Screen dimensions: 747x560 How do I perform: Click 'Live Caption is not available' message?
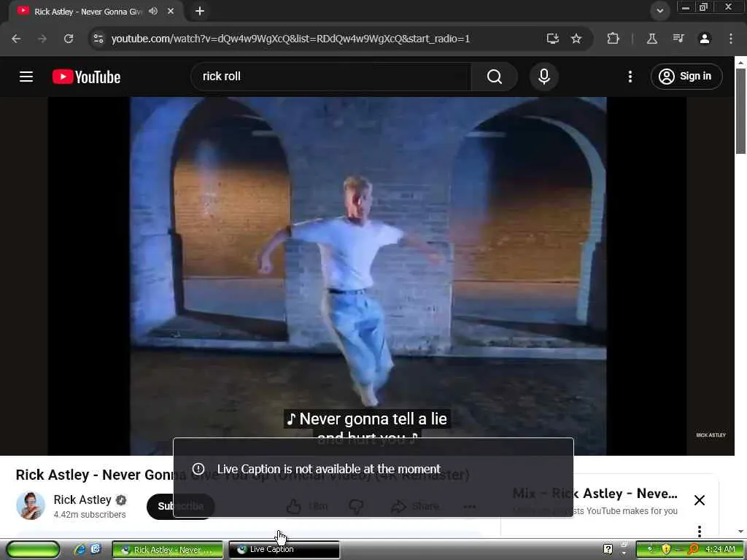click(329, 469)
